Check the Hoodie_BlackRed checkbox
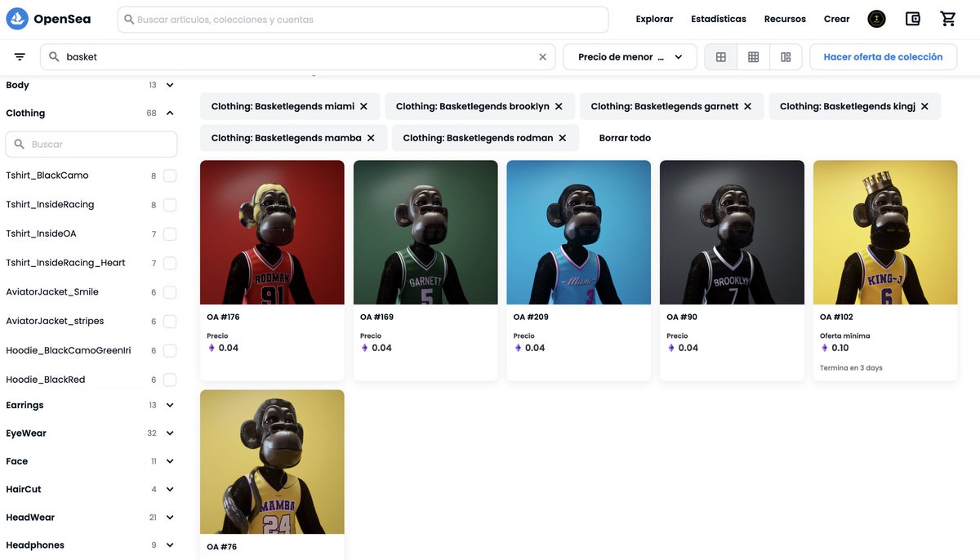980x560 pixels. [x=170, y=380]
